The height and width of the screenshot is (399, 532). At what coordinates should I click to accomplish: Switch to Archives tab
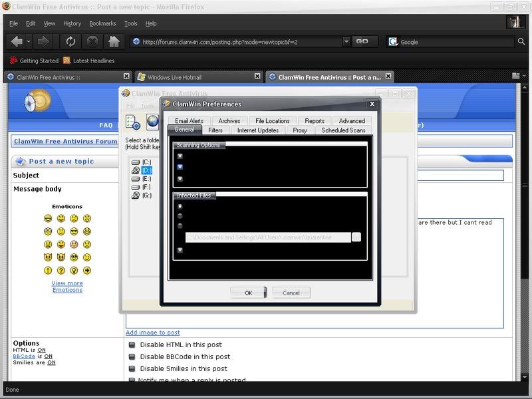[229, 121]
